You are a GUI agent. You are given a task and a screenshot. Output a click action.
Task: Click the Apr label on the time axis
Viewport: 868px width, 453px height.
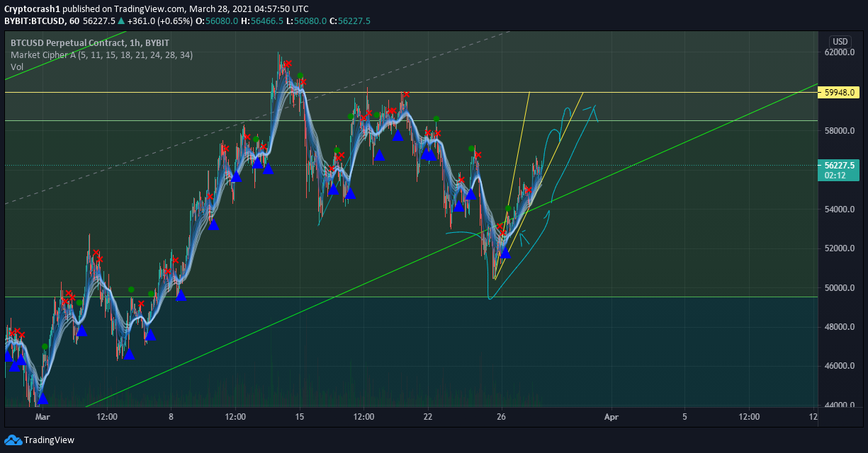[611, 417]
